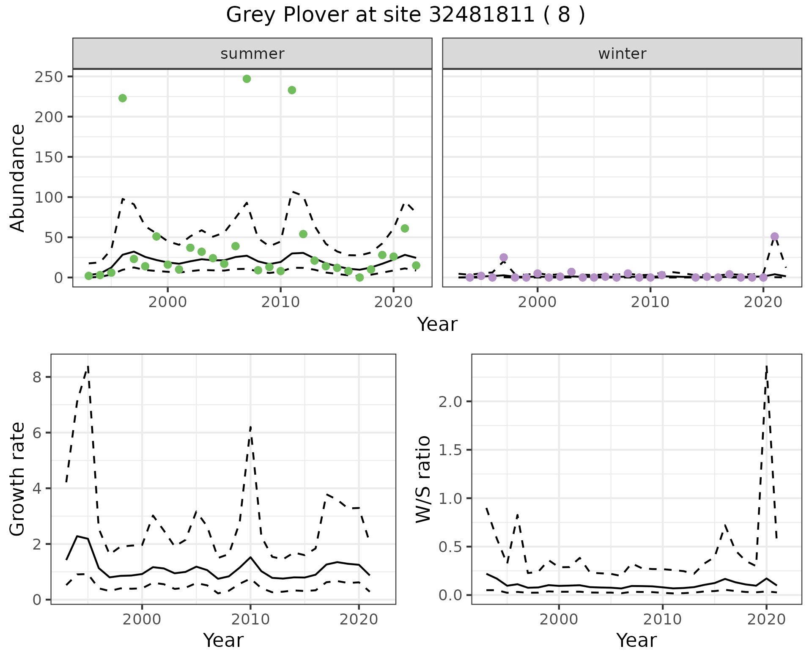Click the summer facet header strip

252,54
